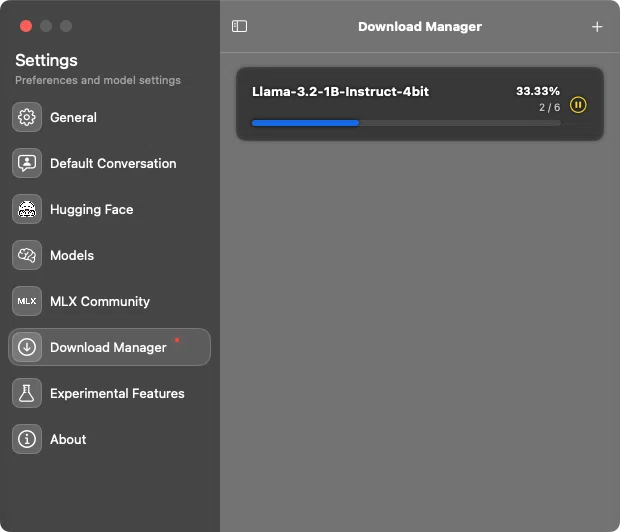Click the Hugging Face emoji icon

(x=26, y=209)
